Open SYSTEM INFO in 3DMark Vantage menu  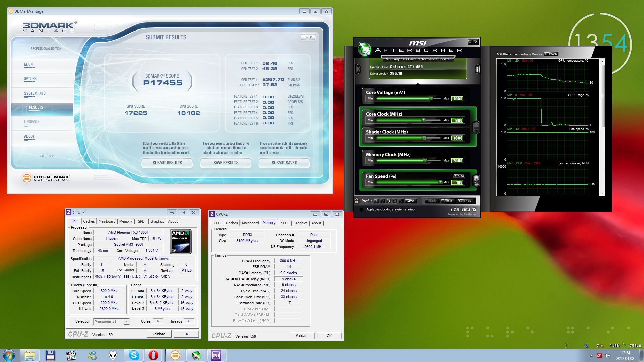(35, 93)
